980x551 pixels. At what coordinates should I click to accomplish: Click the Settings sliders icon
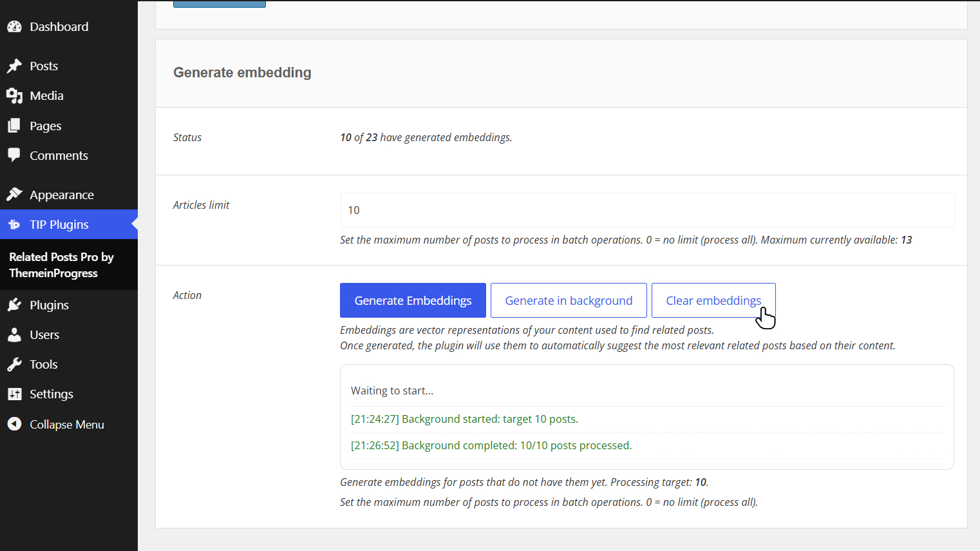(14, 394)
